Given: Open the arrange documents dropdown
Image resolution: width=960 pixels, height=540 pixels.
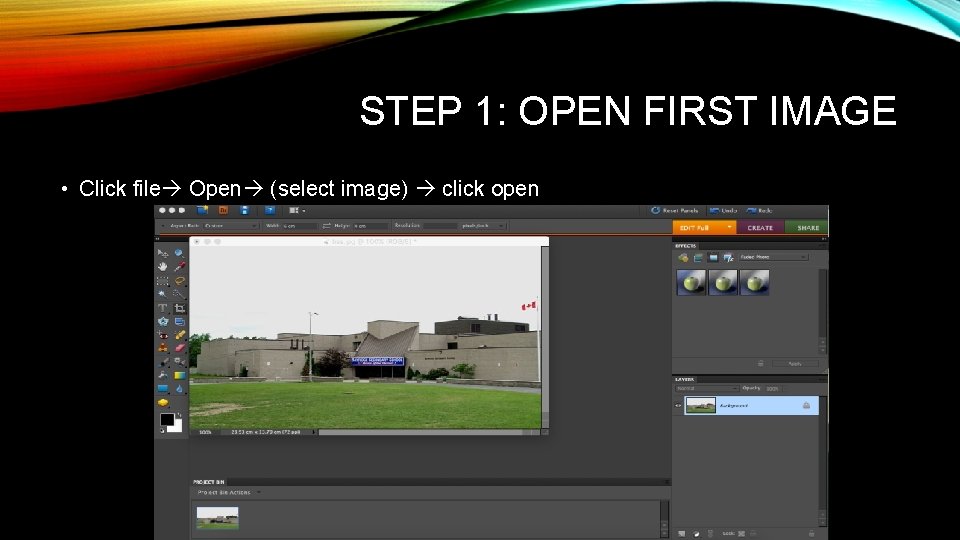Looking at the screenshot, I should coord(297,210).
